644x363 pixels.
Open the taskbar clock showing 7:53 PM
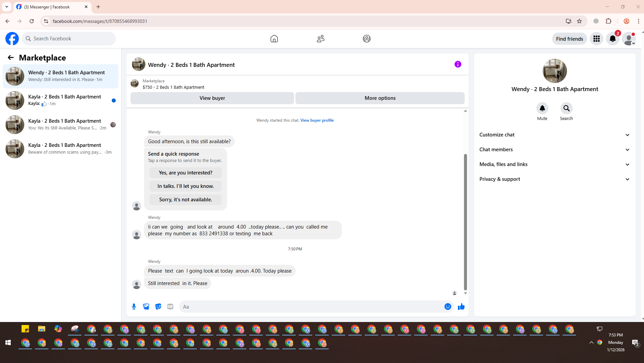[x=615, y=342]
